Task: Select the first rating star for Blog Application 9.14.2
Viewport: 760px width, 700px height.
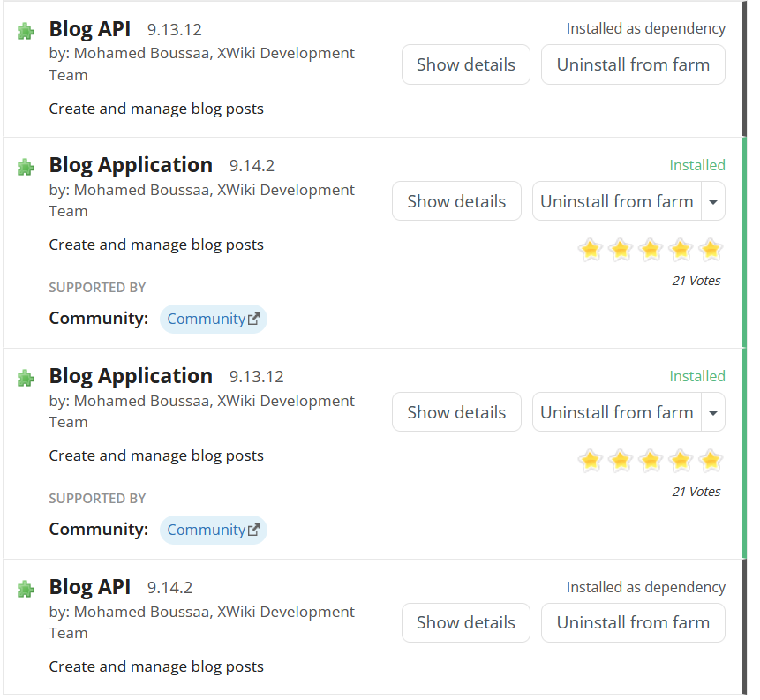Action: pyautogui.click(x=591, y=250)
